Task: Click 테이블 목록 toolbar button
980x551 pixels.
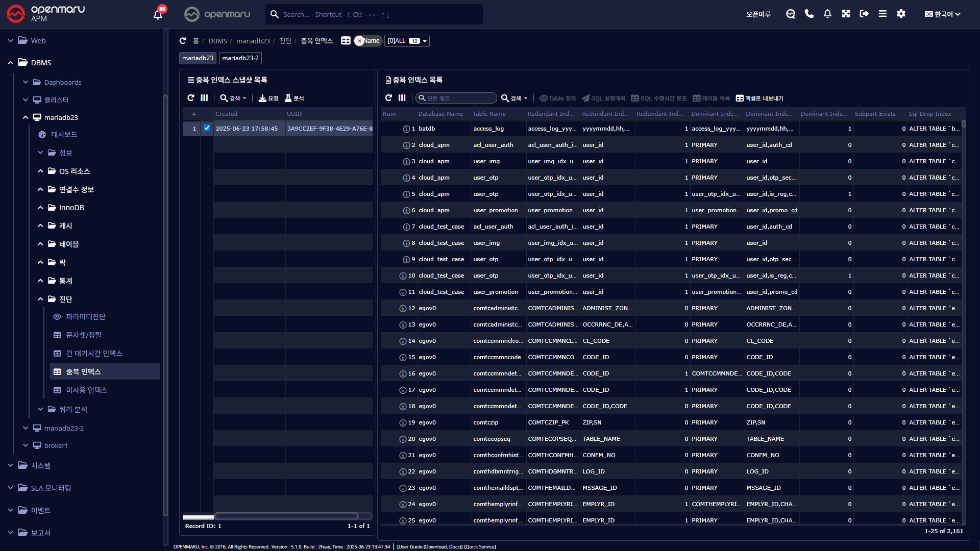Action: tap(712, 98)
